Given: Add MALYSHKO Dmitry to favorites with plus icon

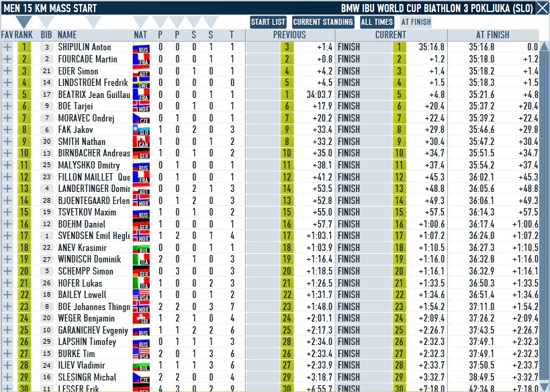Looking at the screenshot, I should pos(7,165).
